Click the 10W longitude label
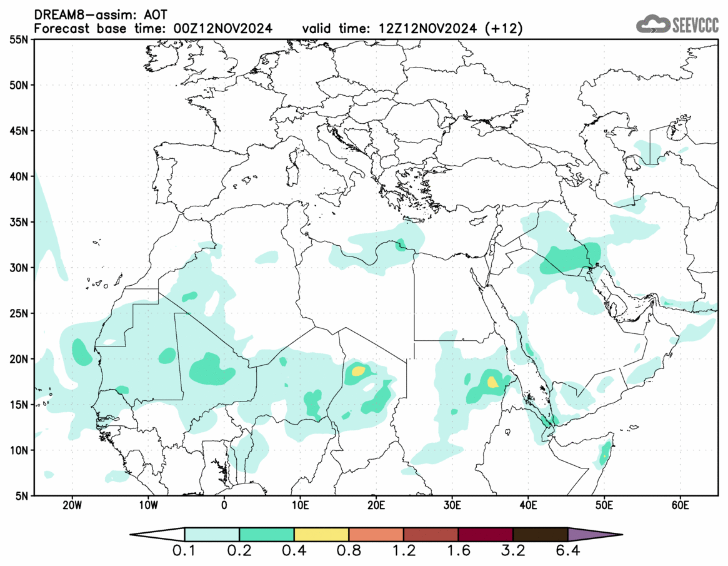 click(x=148, y=505)
